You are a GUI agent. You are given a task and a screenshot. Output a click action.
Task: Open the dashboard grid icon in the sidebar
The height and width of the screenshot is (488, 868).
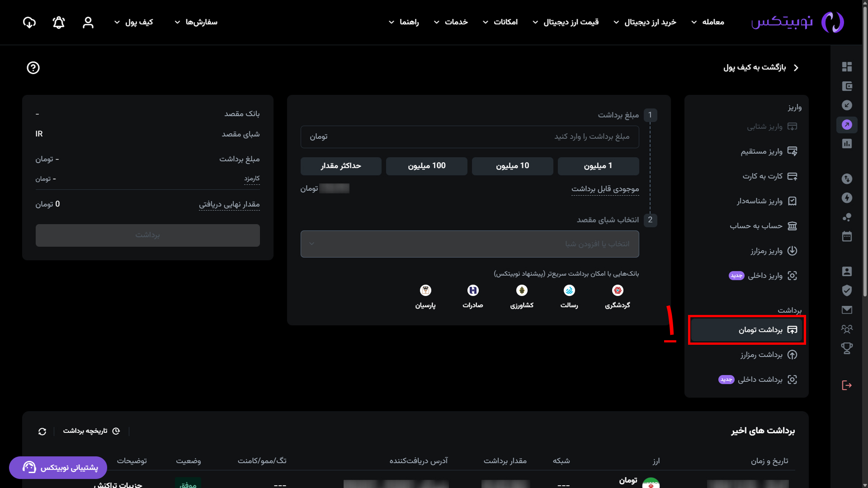[x=847, y=67]
